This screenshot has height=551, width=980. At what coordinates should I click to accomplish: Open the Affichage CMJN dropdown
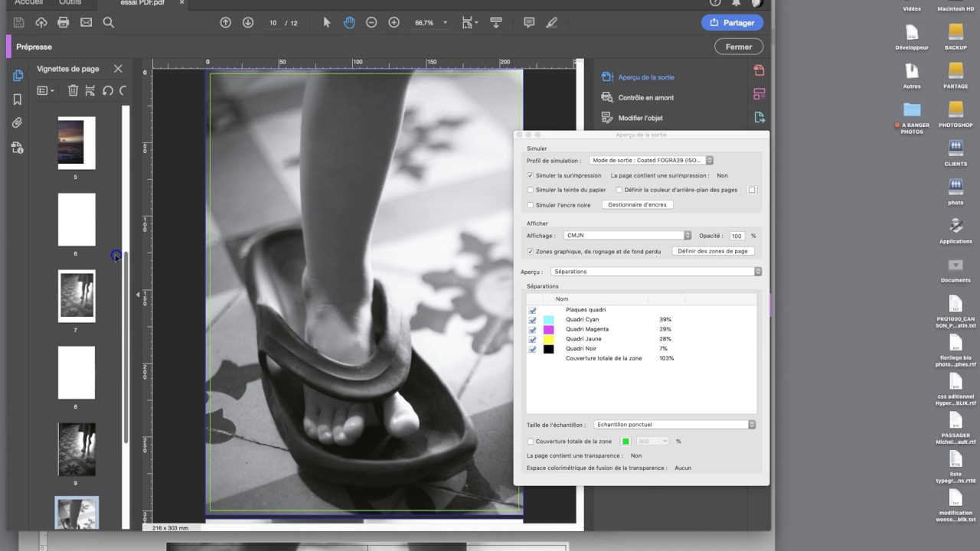627,236
